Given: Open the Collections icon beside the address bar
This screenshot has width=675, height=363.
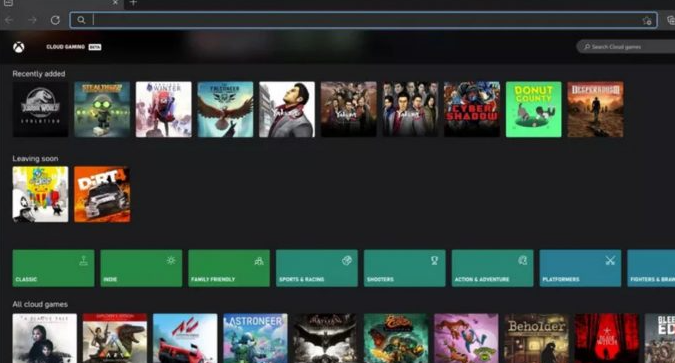Looking at the screenshot, I should [x=670, y=20].
